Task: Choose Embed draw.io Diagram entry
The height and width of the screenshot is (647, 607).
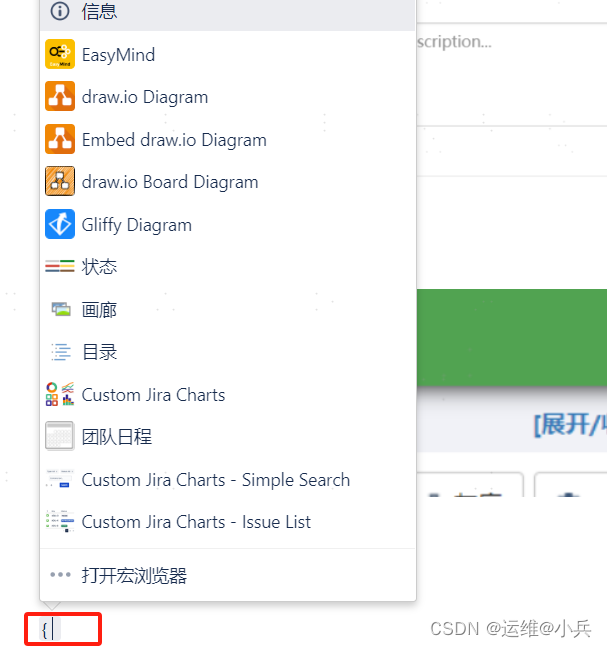Action: (227, 139)
